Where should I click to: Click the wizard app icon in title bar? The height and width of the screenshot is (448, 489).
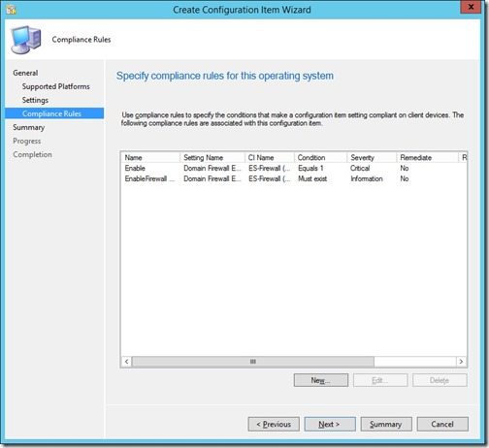pos(11,10)
